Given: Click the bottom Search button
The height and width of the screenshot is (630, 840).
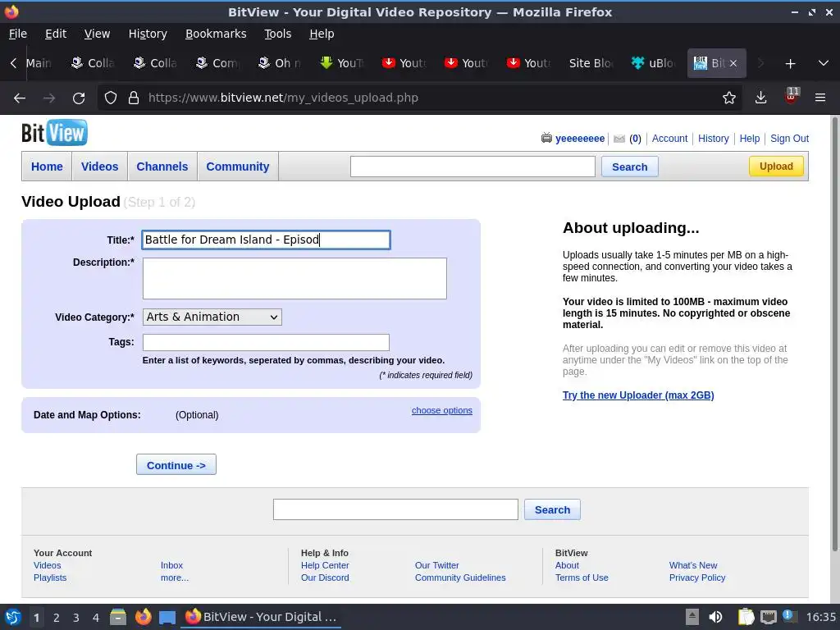Looking at the screenshot, I should tap(552, 509).
